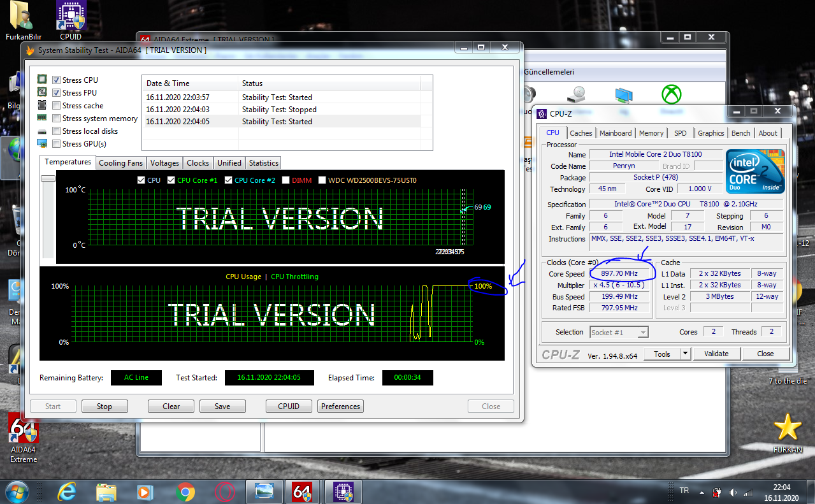Screen dimensions: 815x504
Task: Expand the Socket #1 selection dropdown
Action: point(643,332)
